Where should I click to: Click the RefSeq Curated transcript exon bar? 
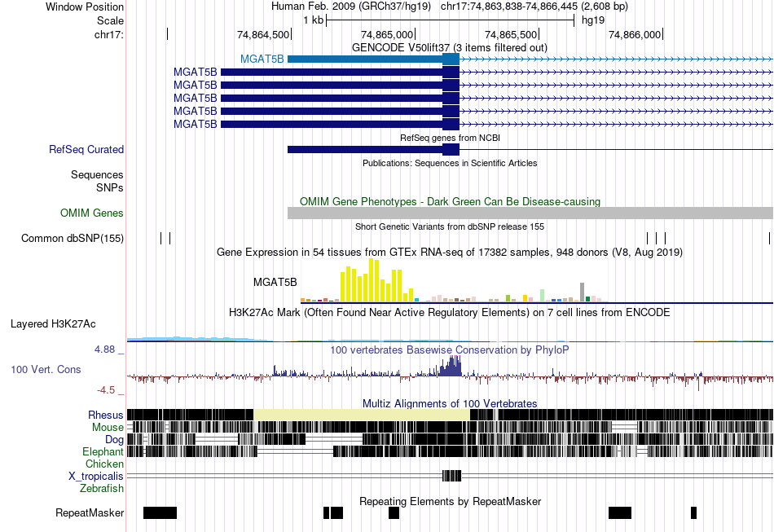[x=374, y=150]
